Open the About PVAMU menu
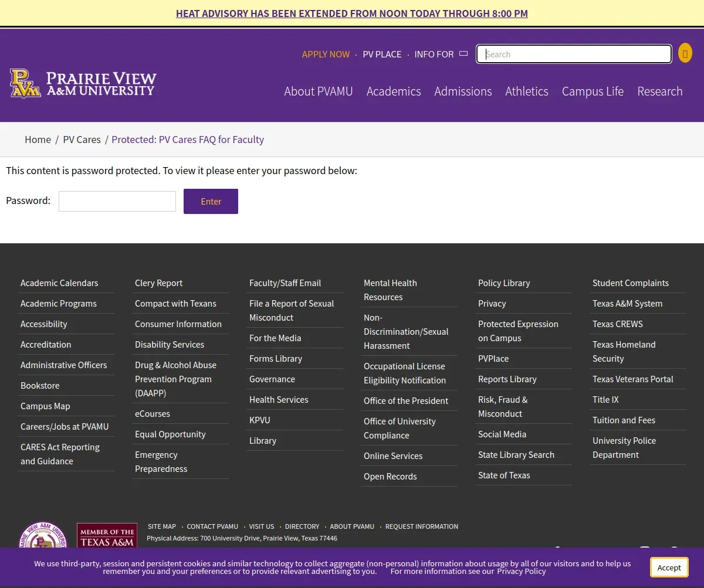The height and width of the screenshot is (588, 704). pos(319,91)
